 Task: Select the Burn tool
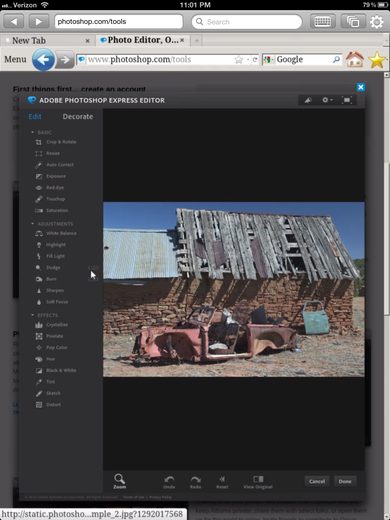(46, 279)
